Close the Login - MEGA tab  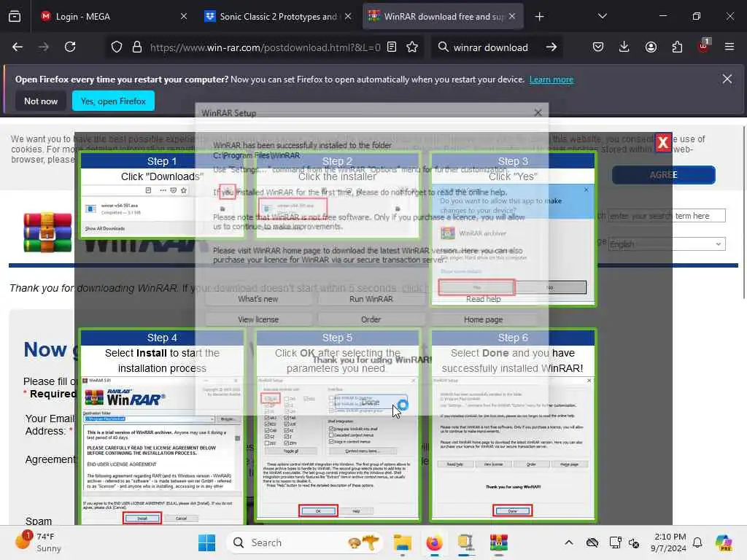click(x=184, y=17)
